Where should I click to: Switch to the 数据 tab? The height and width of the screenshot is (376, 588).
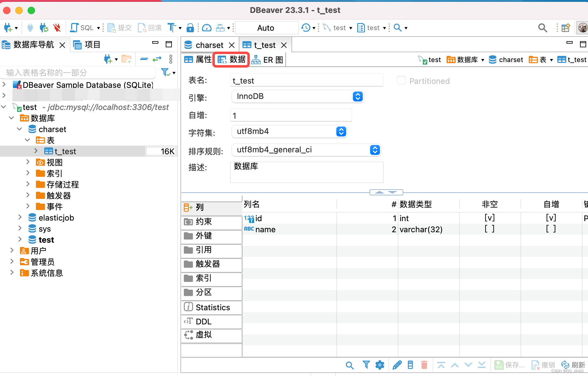pyautogui.click(x=232, y=60)
